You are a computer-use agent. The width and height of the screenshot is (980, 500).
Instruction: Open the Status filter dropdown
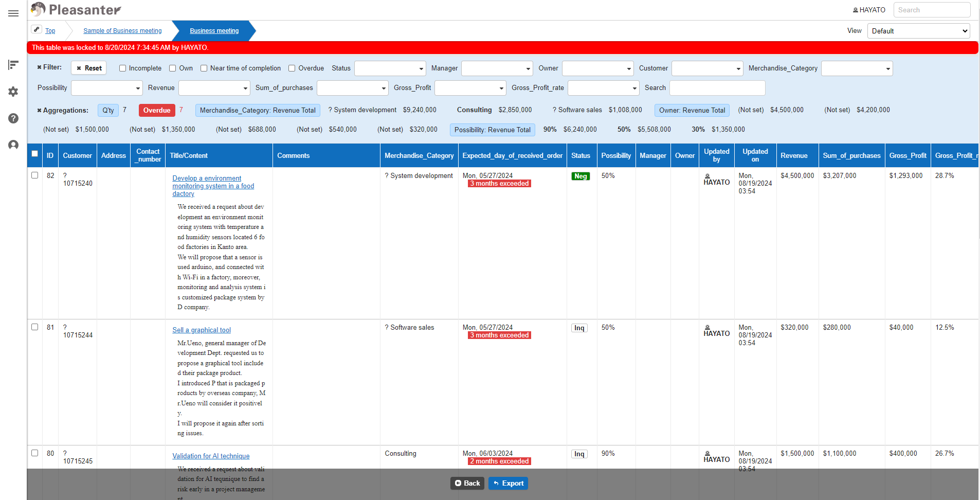390,68
